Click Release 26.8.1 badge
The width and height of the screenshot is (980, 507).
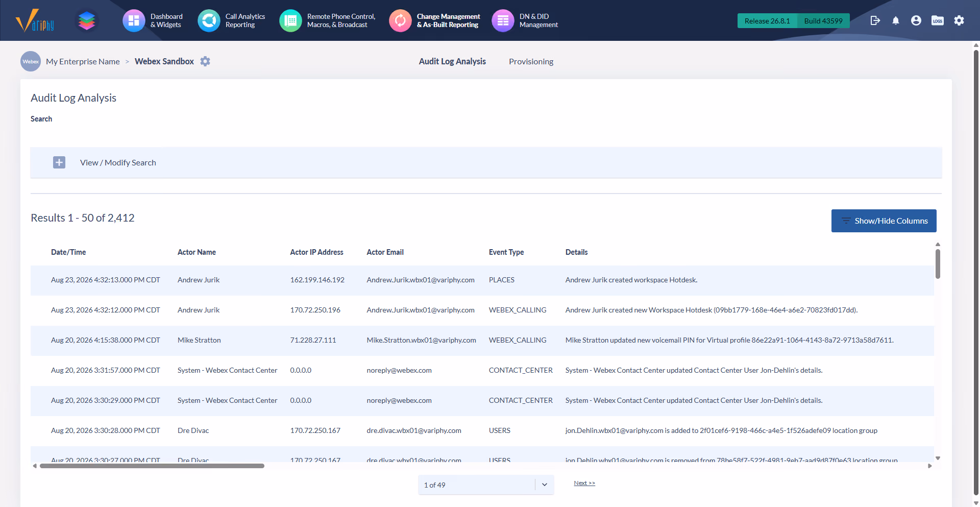click(767, 21)
